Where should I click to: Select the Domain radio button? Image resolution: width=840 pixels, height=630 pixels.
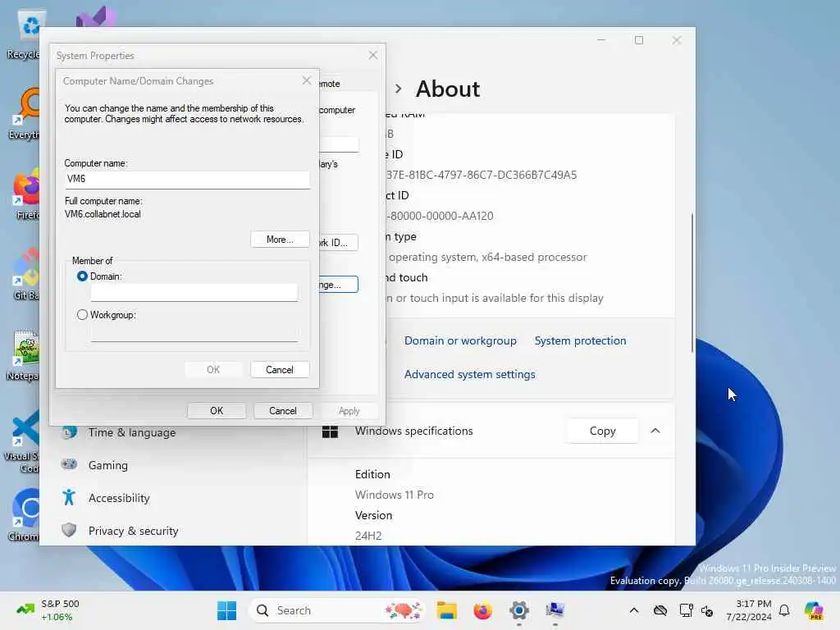[82, 276]
